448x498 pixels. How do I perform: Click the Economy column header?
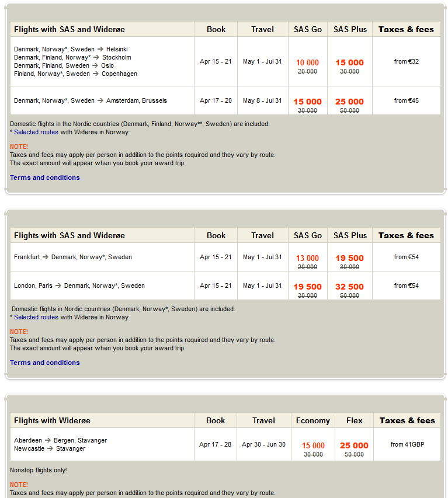312,420
